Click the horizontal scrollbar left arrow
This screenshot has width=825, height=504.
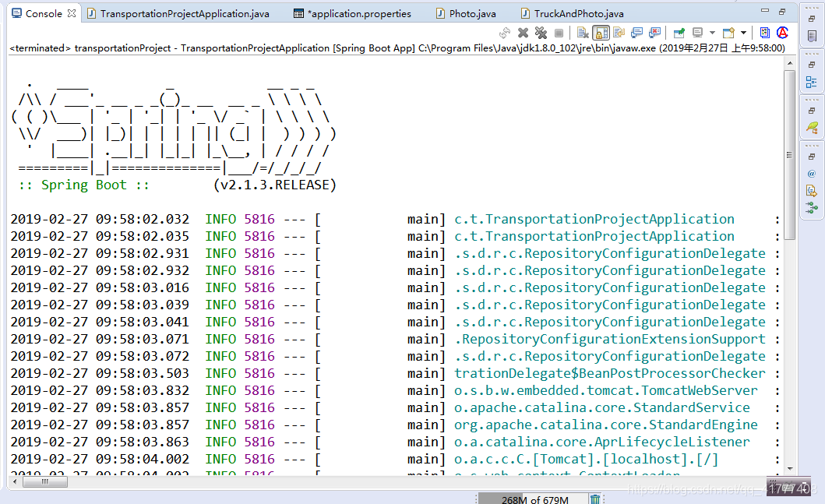click(15, 481)
